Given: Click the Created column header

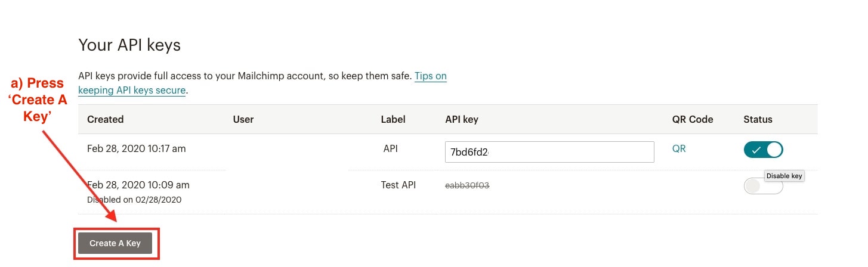Looking at the screenshot, I should (105, 119).
